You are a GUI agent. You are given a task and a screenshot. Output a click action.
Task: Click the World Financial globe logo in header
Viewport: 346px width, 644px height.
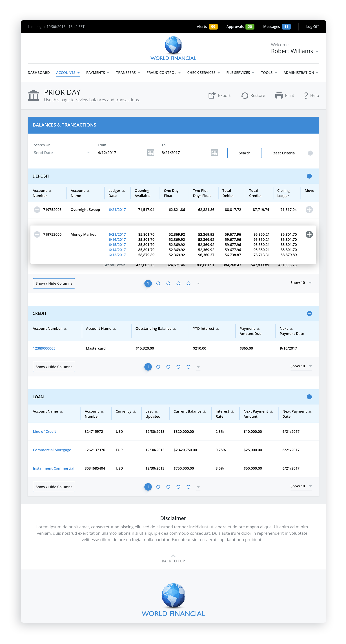click(173, 45)
